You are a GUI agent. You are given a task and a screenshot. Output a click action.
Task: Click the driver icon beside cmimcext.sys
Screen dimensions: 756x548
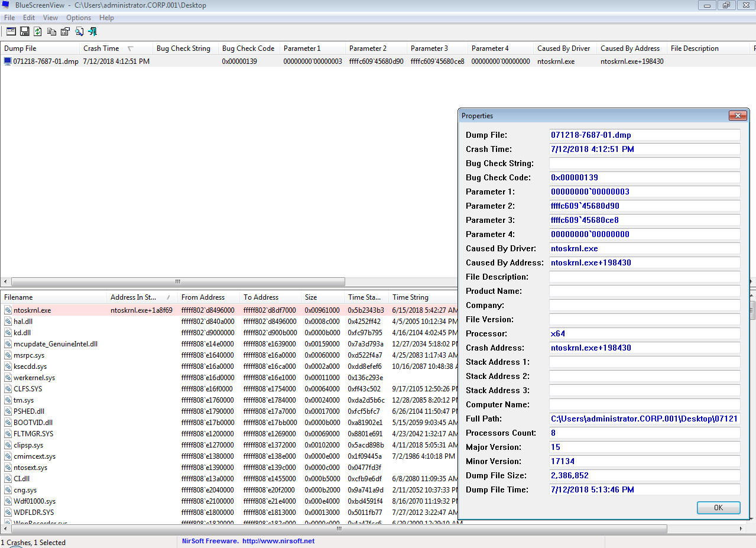(8, 456)
